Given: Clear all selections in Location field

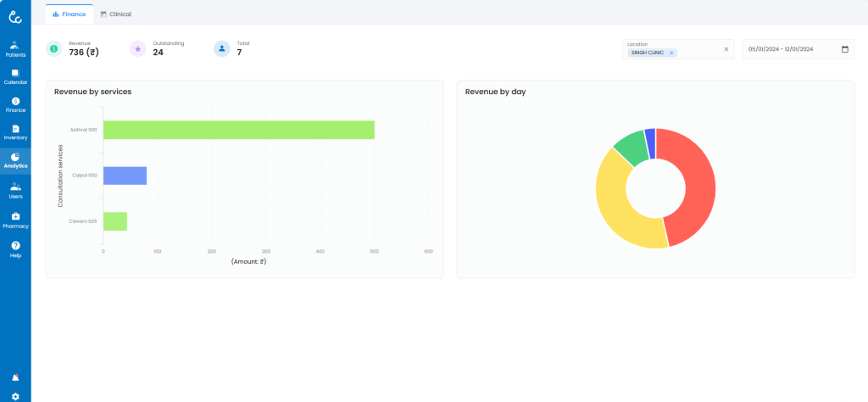Looking at the screenshot, I should 726,49.
